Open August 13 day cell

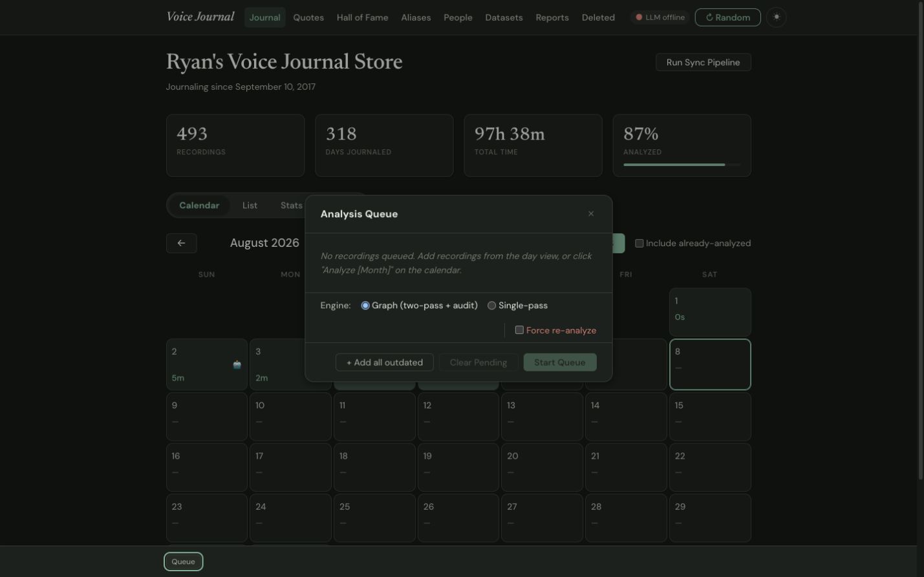click(x=542, y=417)
